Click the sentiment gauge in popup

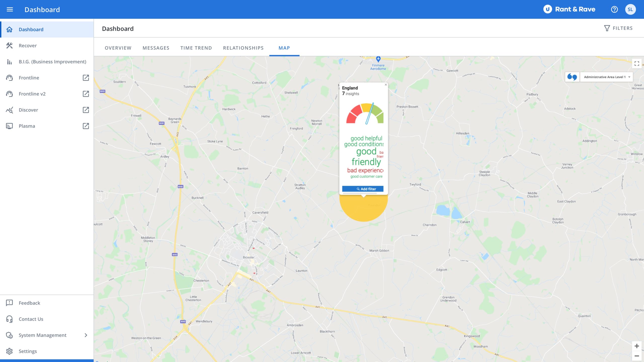coord(365,113)
